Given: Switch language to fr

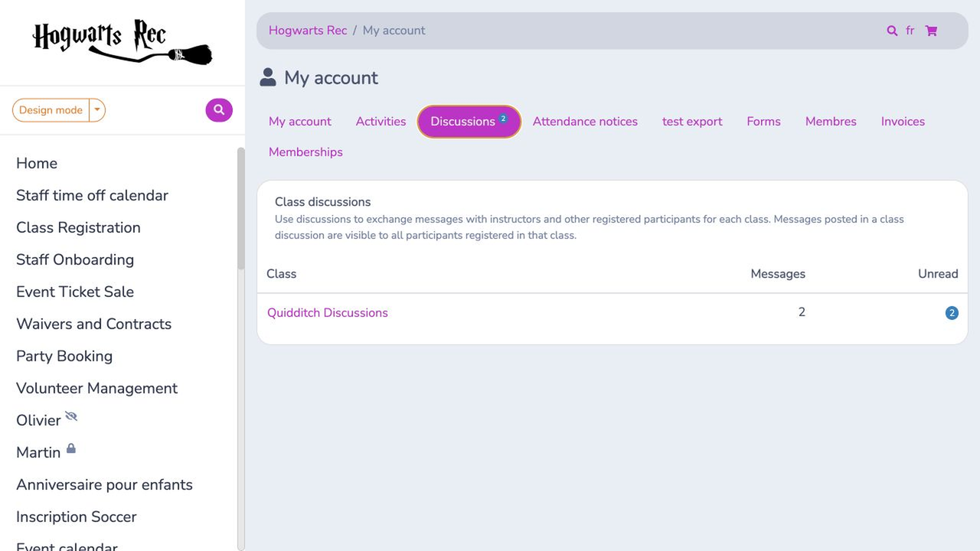Looking at the screenshot, I should point(910,31).
